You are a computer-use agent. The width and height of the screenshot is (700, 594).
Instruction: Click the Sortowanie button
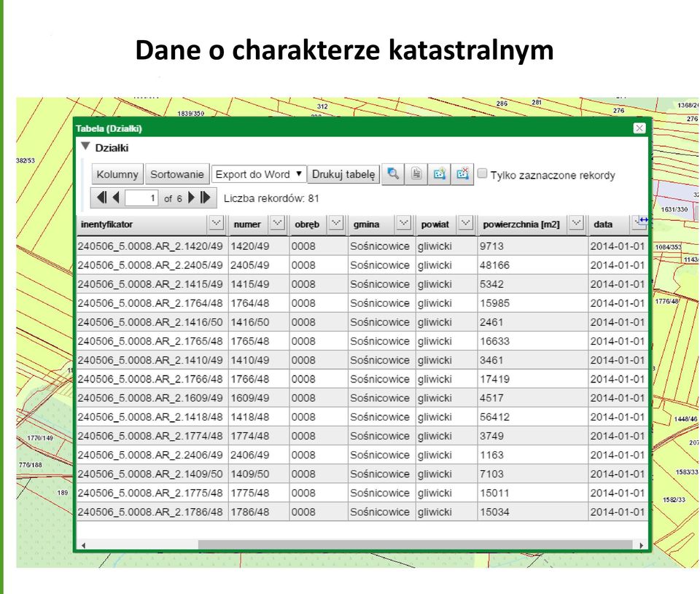176,174
